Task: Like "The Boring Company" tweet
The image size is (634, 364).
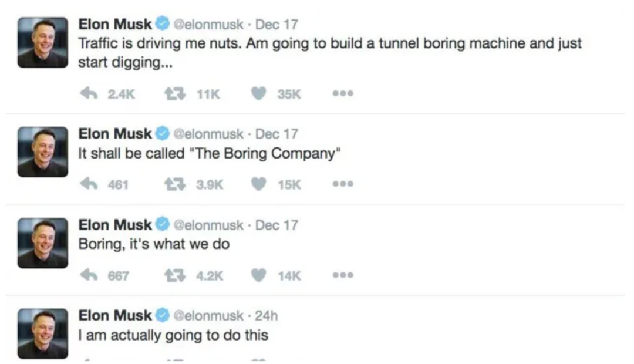Action: coord(259,184)
